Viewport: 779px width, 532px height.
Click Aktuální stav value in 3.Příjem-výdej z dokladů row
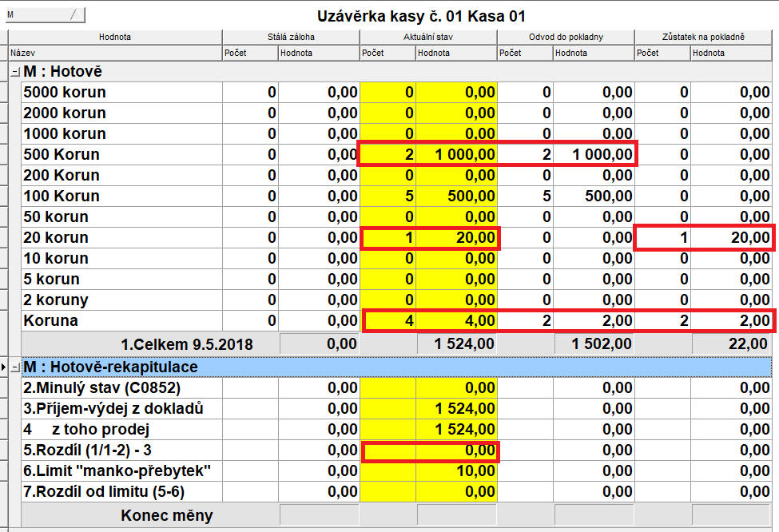(x=456, y=409)
